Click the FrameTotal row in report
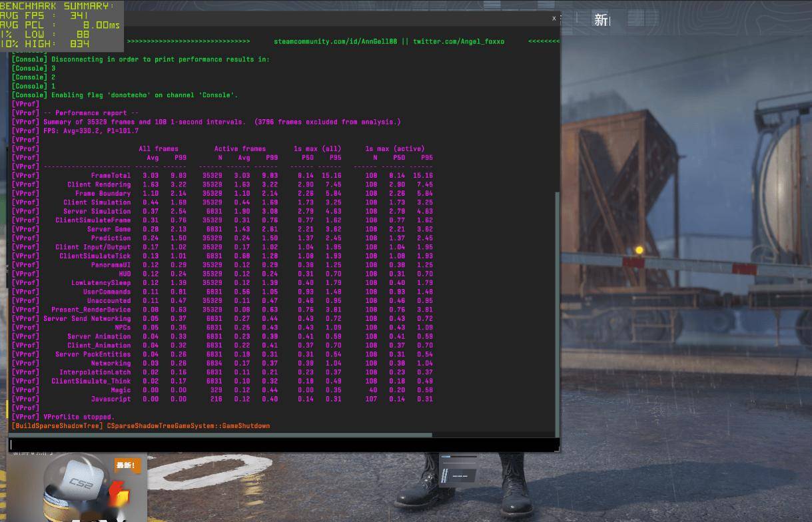Screen dimensions: 812x522 (111, 176)
